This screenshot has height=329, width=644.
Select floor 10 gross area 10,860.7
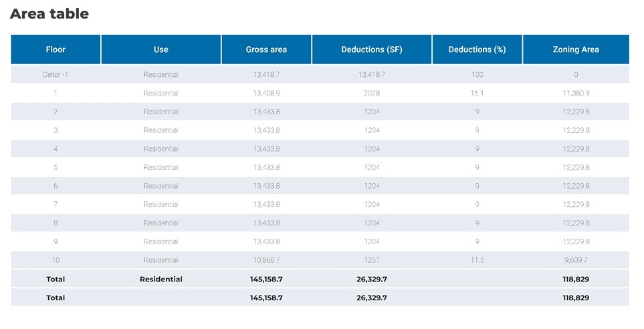pyautogui.click(x=266, y=260)
